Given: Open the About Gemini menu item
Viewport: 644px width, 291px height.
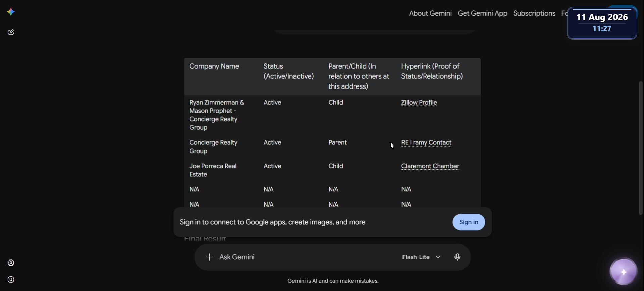Looking at the screenshot, I should [430, 13].
